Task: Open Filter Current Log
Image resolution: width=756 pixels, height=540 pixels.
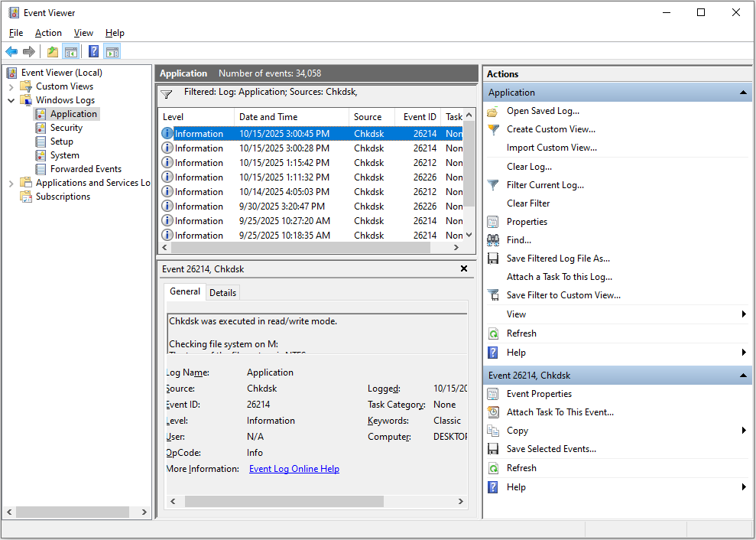Action: (545, 184)
